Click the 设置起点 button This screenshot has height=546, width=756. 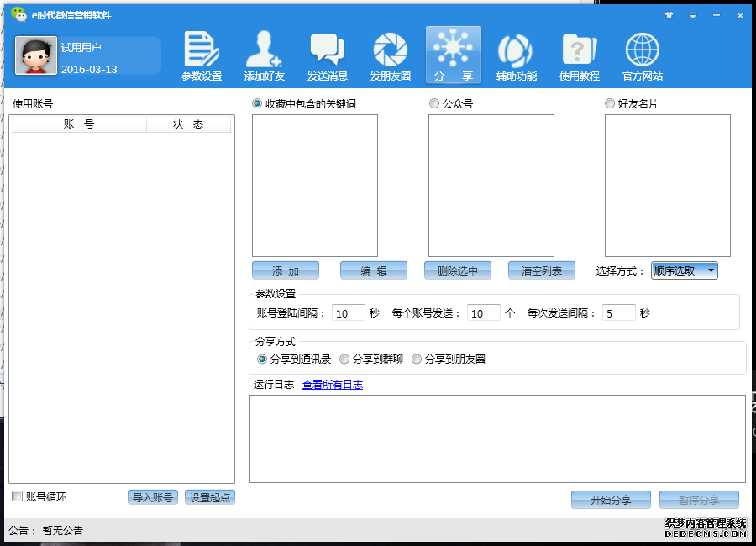[210, 497]
